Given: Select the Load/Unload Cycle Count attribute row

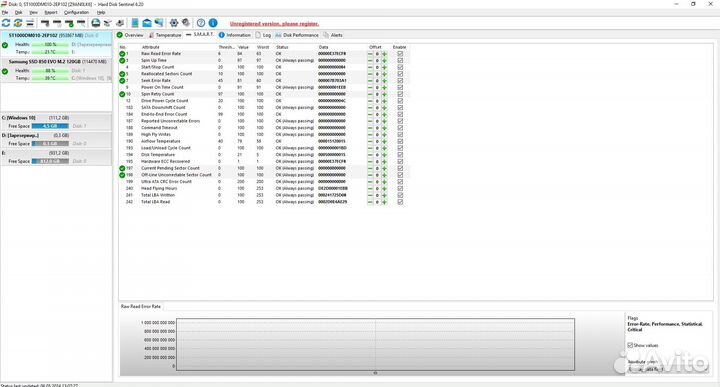Looking at the screenshot, I should pos(264,148).
